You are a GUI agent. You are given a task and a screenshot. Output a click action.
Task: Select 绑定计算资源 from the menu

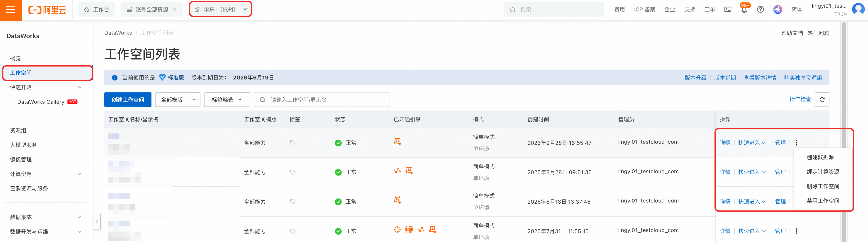coord(823,172)
